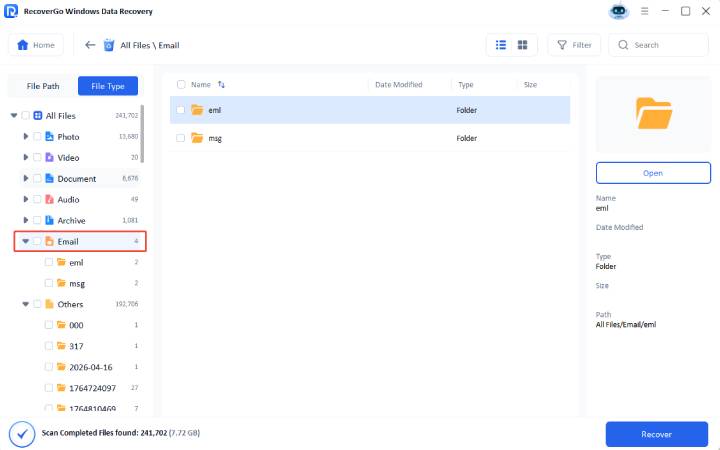Viewport: 720px width, 450px height.
Task: Click the Search input field
Action: (x=658, y=45)
